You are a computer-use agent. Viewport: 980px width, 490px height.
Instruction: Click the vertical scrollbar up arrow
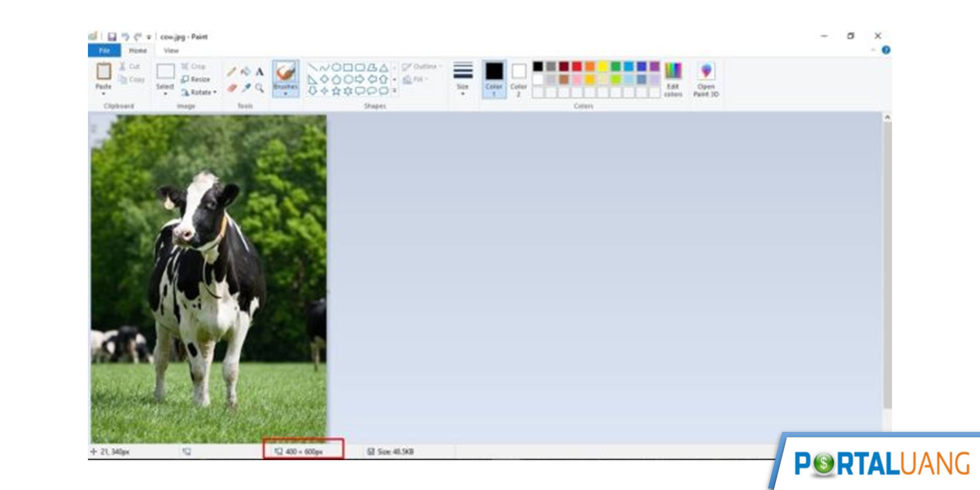(x=887, y=118)
